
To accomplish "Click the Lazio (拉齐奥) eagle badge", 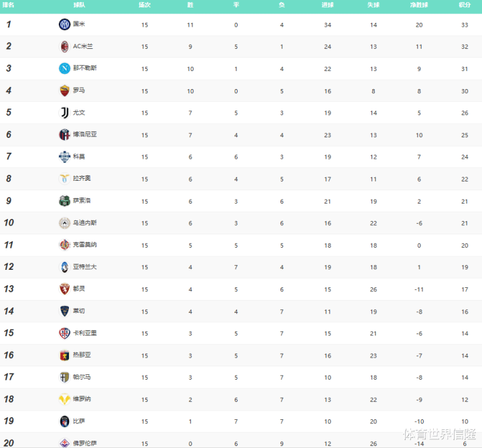I will 64,179.
